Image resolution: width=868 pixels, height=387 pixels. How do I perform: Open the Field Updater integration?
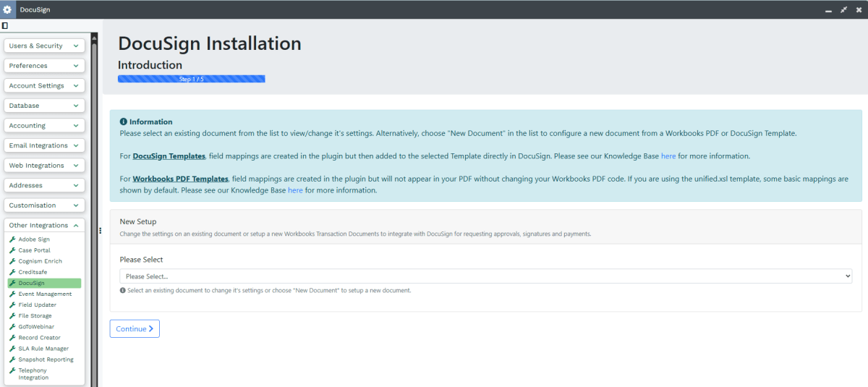[37, 305]
